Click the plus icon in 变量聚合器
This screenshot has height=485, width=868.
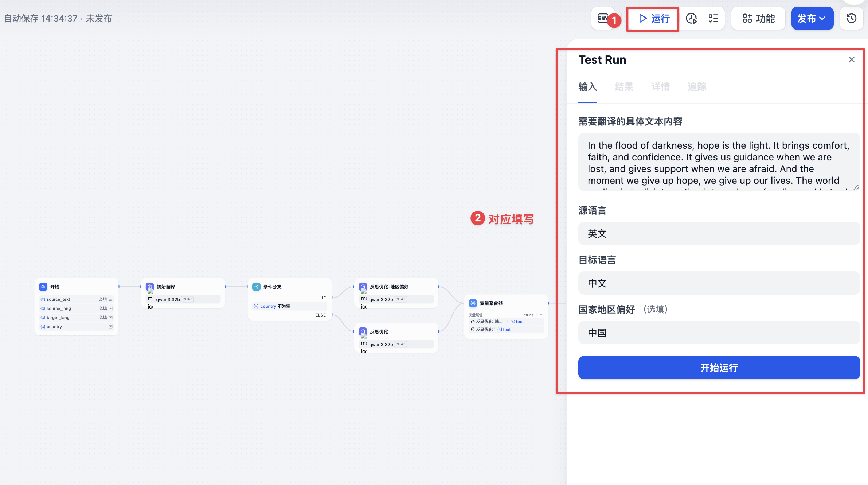pos(541,315)
